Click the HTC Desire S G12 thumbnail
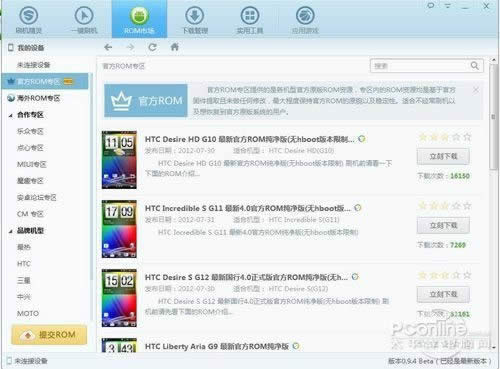500x369 pixels. 119,298
